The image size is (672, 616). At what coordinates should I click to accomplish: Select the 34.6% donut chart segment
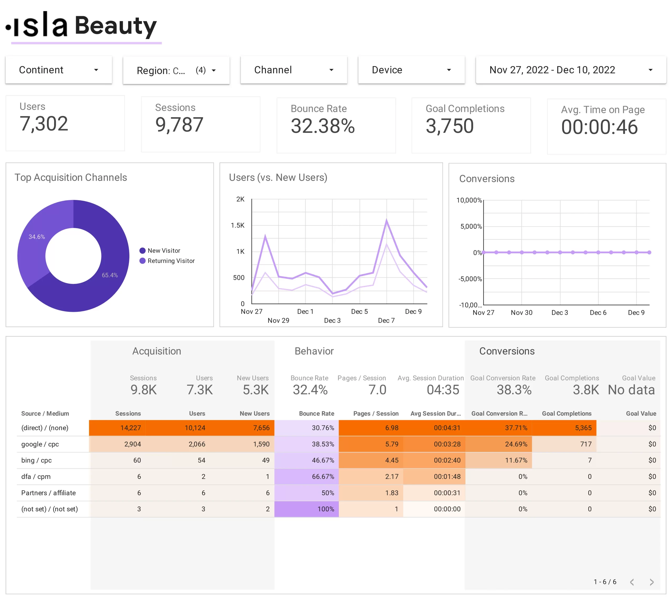tap(37, 237)
